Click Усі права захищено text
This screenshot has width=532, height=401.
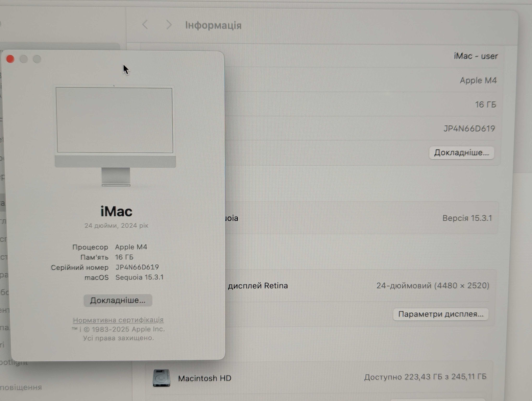[x=118, y=338]
